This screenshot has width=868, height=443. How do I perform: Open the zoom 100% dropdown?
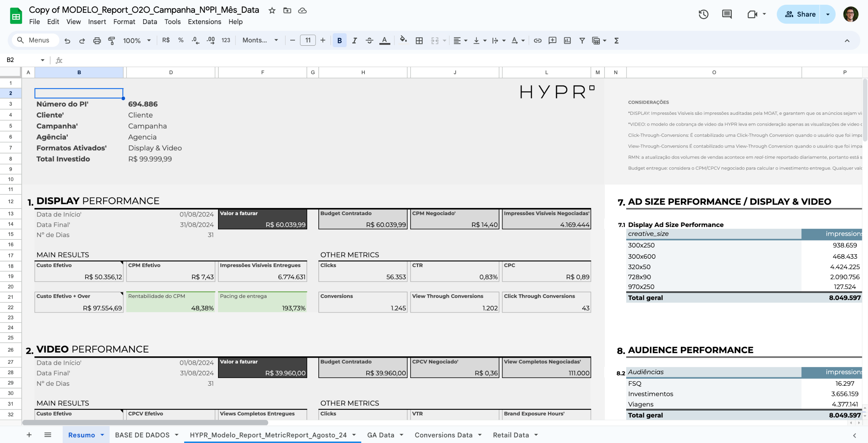(137, 41)
